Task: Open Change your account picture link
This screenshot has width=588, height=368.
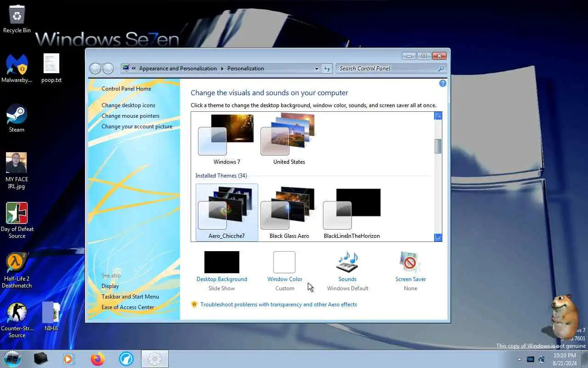Action: [x=137, y=126]
